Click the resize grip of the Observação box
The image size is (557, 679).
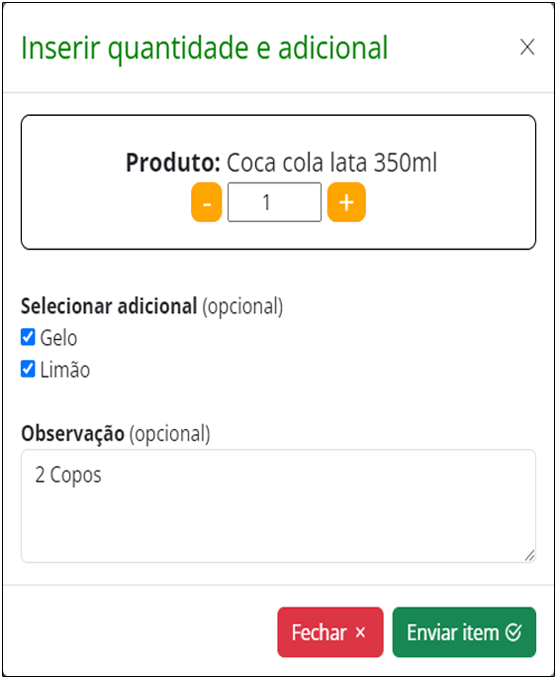529,555
